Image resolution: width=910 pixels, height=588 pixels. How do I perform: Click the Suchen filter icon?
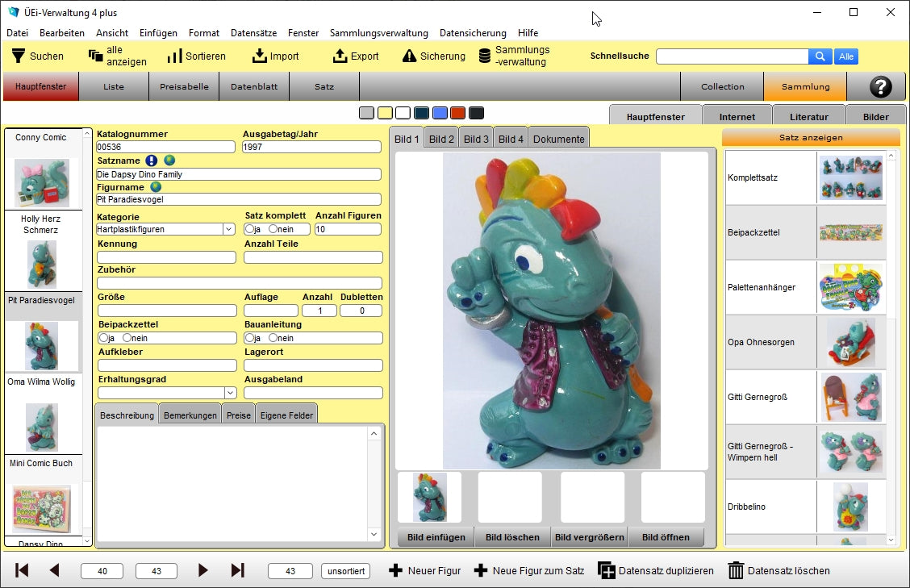coord(18,56)
